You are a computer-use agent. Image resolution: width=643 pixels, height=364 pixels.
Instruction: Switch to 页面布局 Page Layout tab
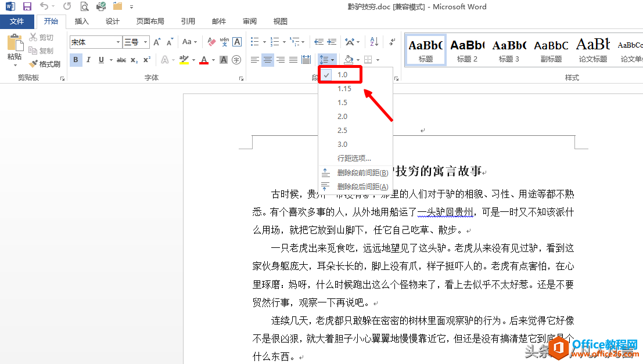(x=150, y=21)
